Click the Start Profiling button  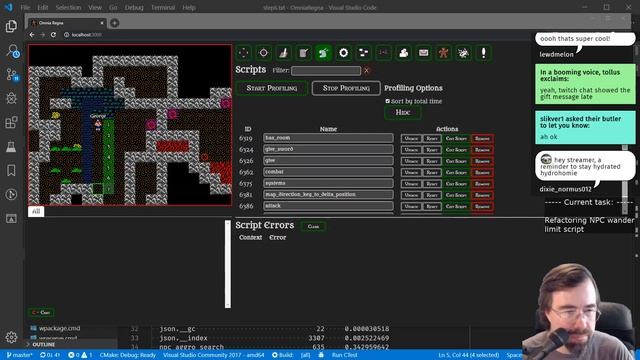click(x=272, y=88)
